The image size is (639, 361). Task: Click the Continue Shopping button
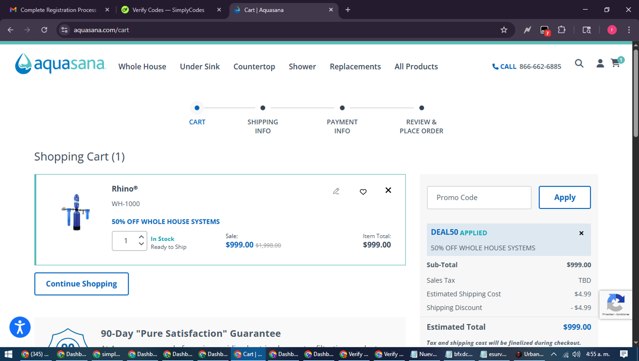click(82, 284)
